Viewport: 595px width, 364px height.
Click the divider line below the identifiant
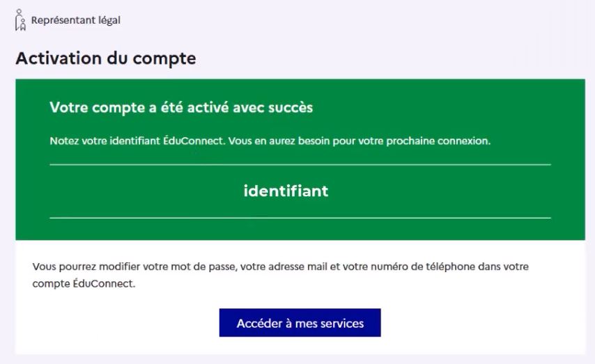[x=300, y=218]
